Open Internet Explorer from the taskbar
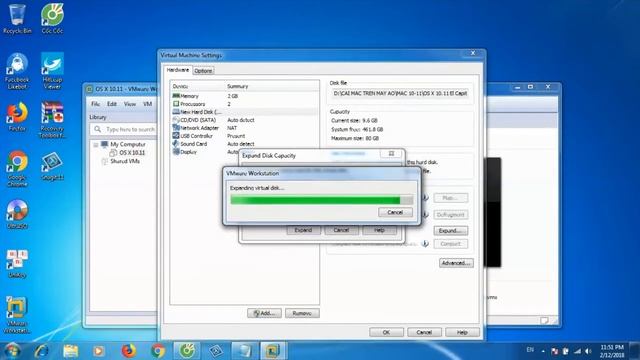This screenshot has width=640, height=360. pos(41,351)
